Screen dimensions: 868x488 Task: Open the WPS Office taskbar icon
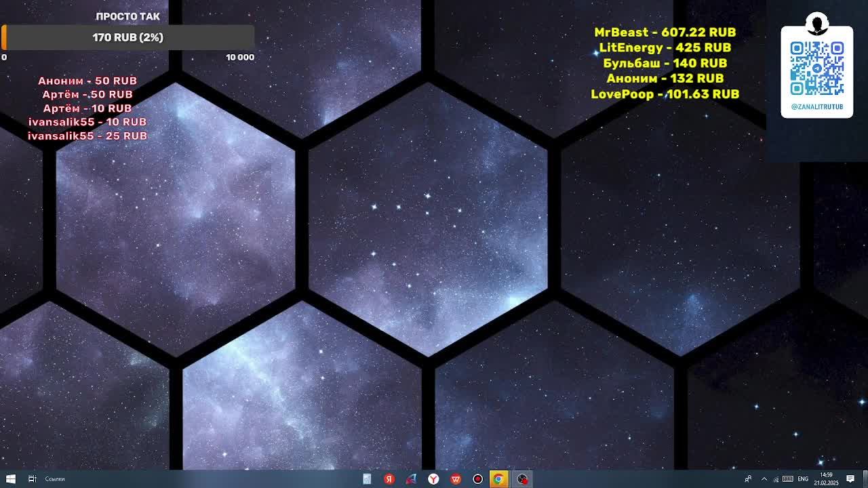(x=456, y=479)
